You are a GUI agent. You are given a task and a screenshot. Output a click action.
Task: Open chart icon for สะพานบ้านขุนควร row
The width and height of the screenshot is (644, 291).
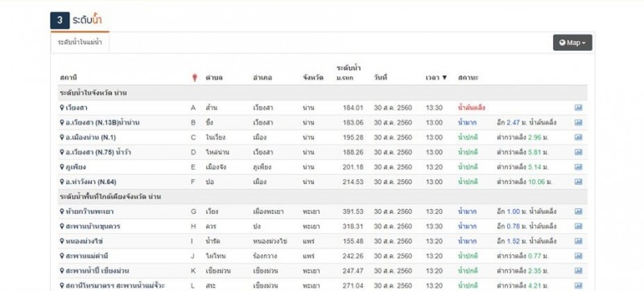(x=578, y=226)
